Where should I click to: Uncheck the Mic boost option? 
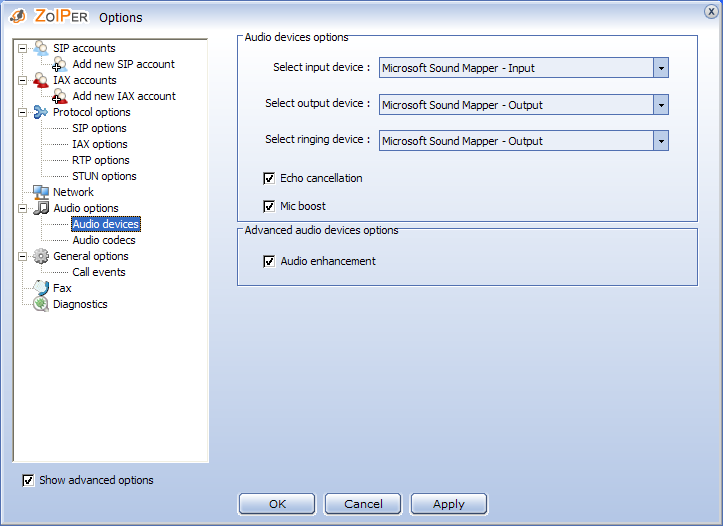[x=269, y=206]
